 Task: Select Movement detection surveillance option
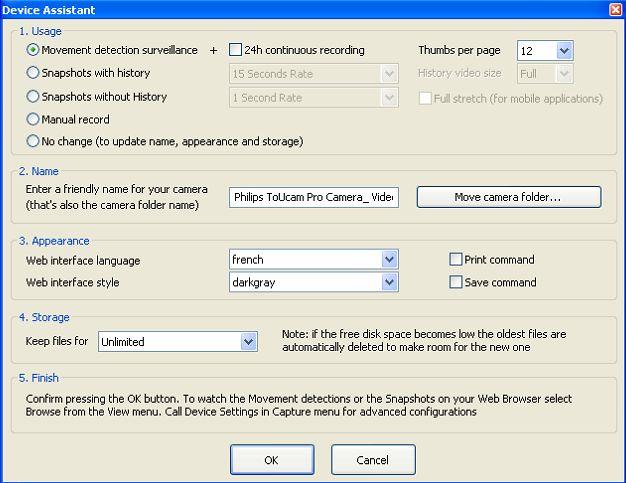pos(34,50)
